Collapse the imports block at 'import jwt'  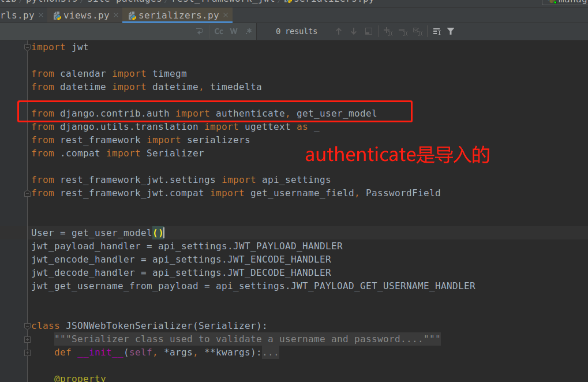(x=27, y=47)
